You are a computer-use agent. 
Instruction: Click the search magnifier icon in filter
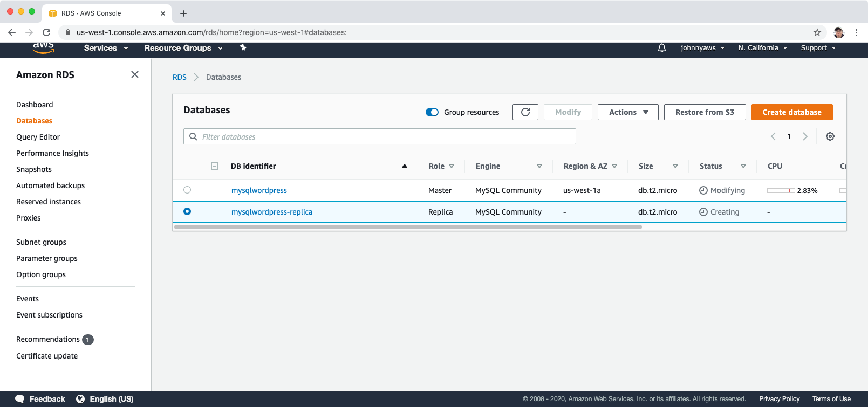[x=193, y=136]
